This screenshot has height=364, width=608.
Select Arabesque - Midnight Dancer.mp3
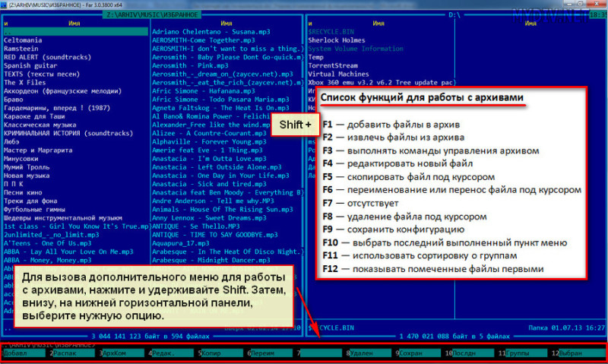coord(211,260)
